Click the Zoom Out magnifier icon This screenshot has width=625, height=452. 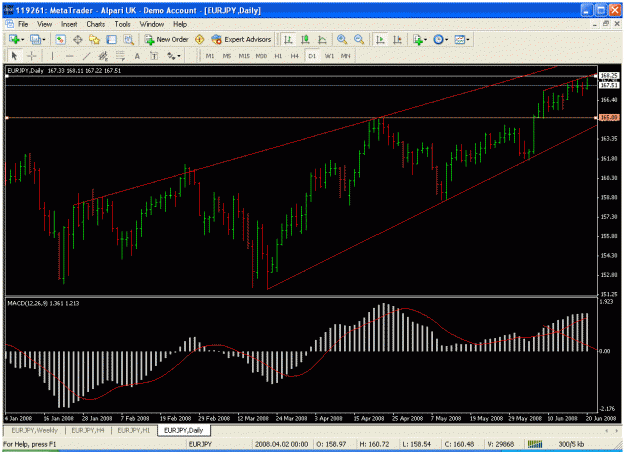tap(359, 39)
